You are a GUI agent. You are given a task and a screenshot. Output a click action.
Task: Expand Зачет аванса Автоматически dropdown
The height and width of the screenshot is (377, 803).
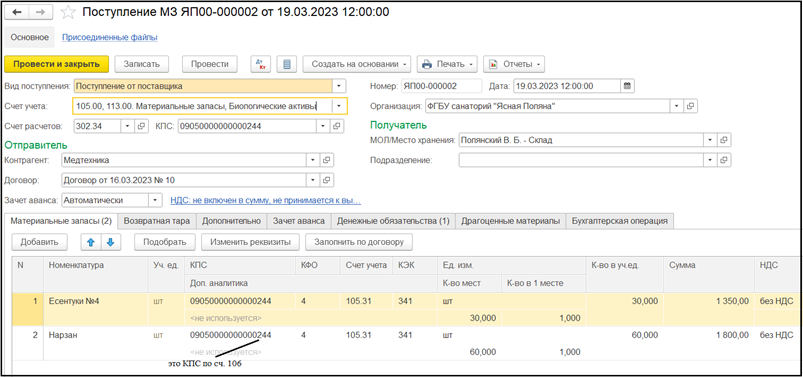(155, 201)
